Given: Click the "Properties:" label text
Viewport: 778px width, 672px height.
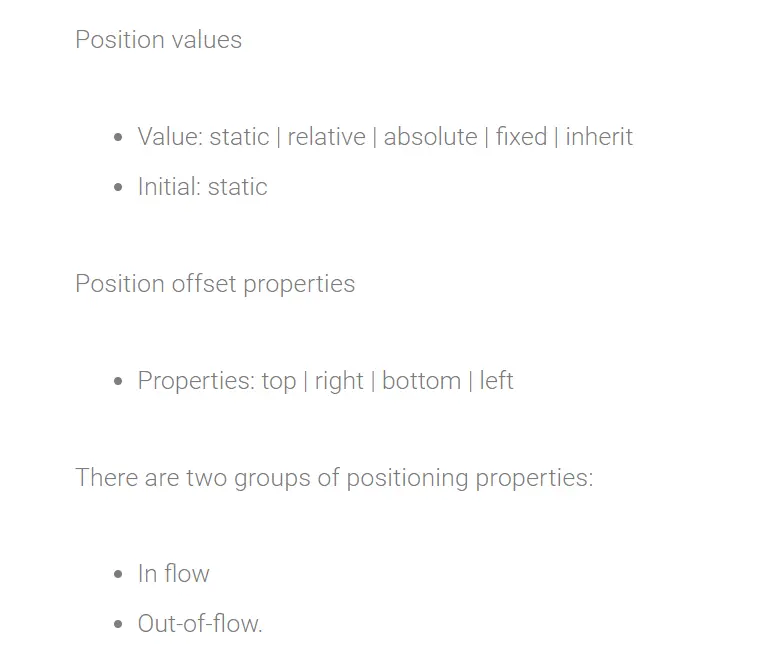Looking at the screenshot, I should point(196,381).
